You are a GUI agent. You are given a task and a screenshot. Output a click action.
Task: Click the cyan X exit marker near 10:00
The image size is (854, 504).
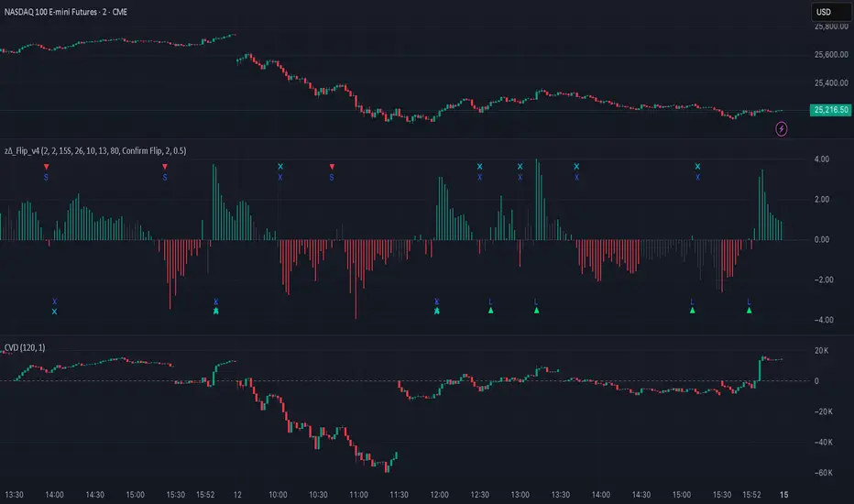[x=280, y=167]
